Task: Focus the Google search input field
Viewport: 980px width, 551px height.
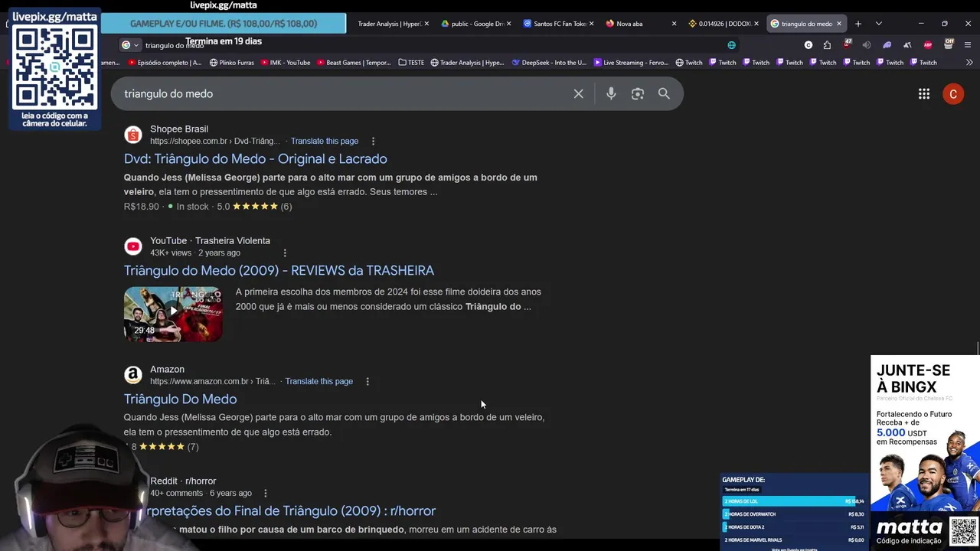Action: click(345, 93)
